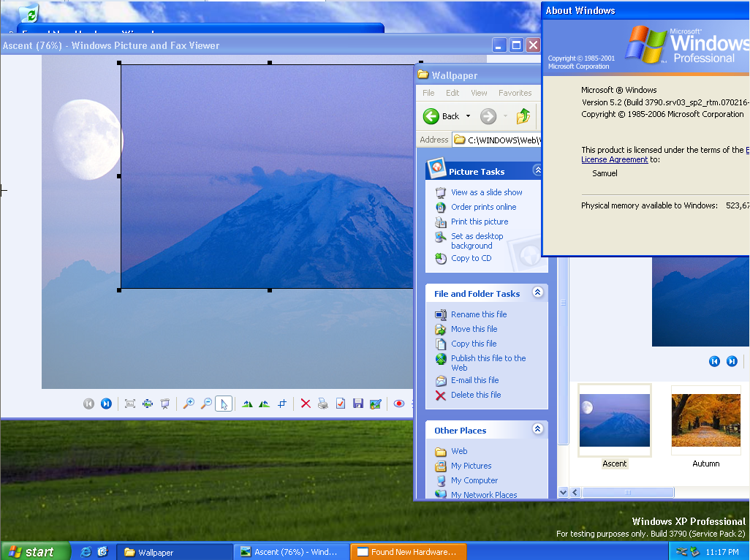Image resolution: width=750 pixels, height=560 pixels.
Task: Open the Forward history dropdown arrow
Action: [x=506, y=116]
